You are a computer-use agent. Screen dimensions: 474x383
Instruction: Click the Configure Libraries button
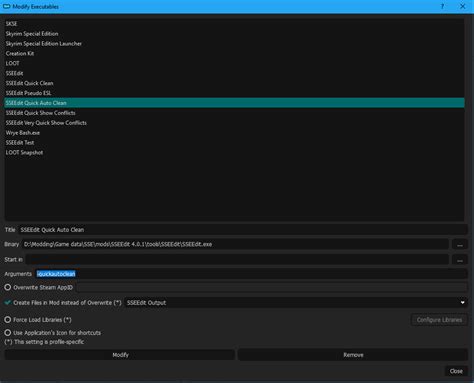[439, 320]
